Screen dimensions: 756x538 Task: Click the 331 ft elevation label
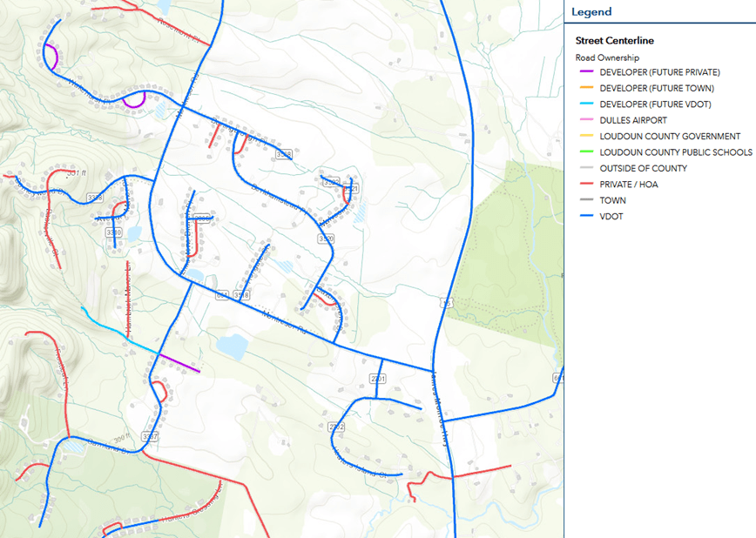[76, 172]
